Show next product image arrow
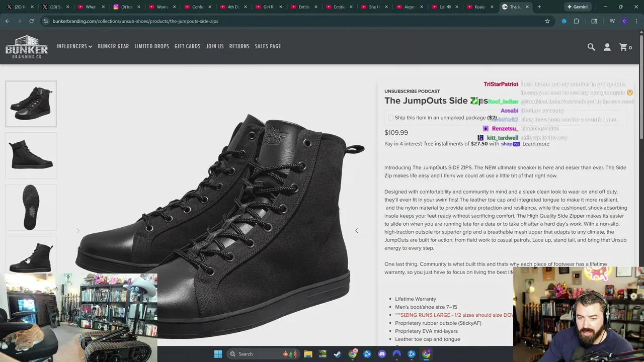This screenshot has width=644, height=362. tap(357, 231)
